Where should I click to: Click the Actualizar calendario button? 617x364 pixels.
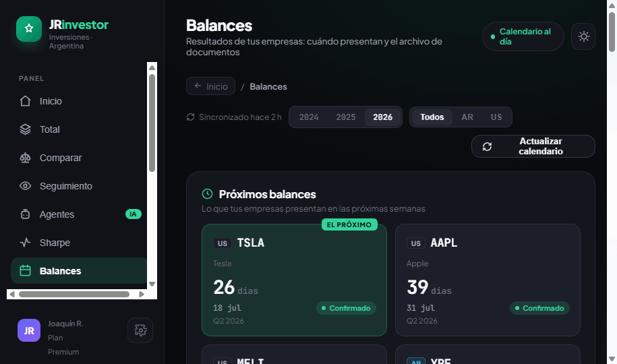pos(533,146)
